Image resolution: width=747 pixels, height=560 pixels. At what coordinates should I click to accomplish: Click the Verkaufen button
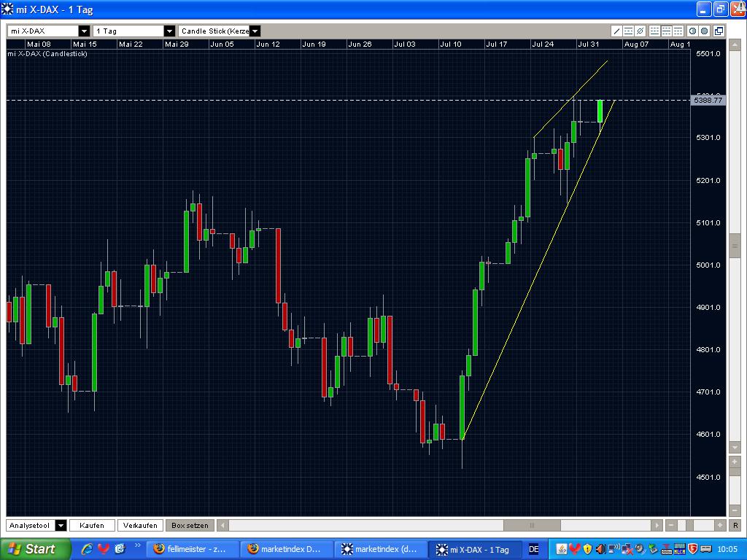[140, 525]
